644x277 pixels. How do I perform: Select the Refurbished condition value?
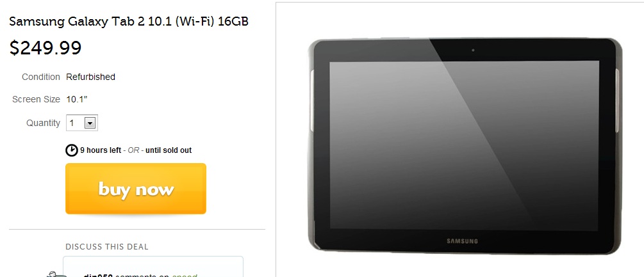tap(90, 77)
